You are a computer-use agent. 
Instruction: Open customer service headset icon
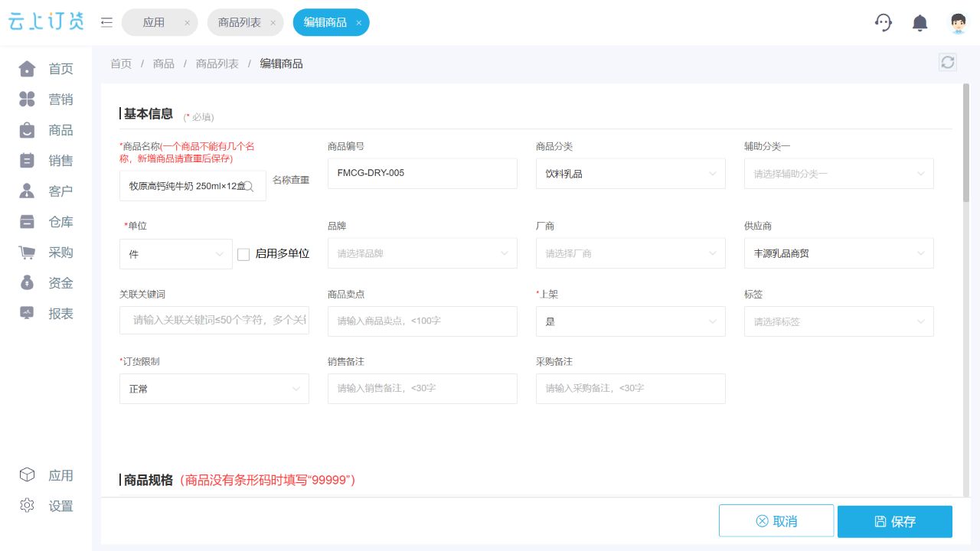coord(884,22)
